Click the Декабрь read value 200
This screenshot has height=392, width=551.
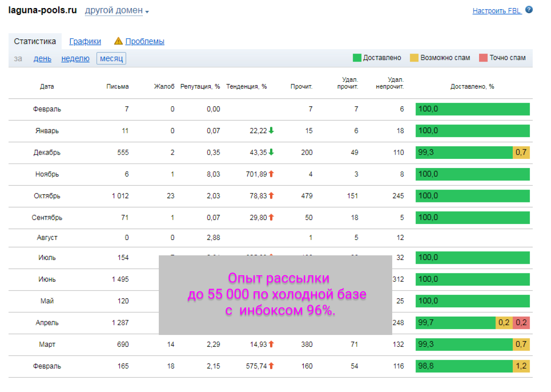pyautogui.click(x=307, y=152)
